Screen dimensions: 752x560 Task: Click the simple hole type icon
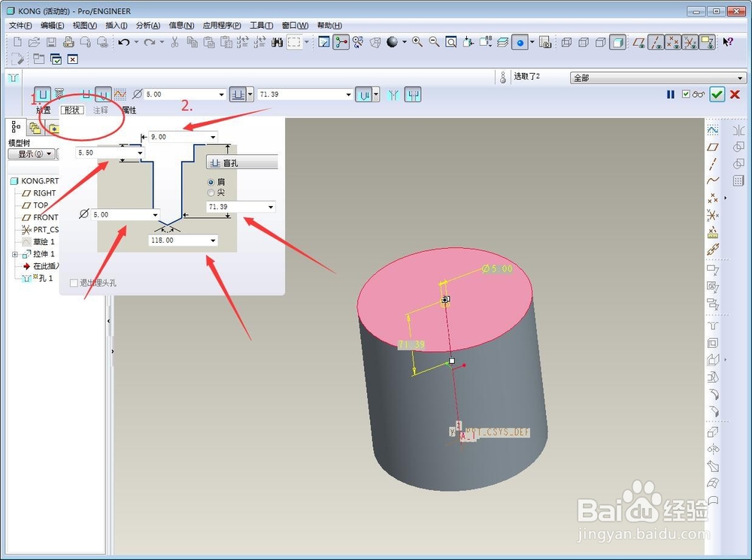pos(43,95)
